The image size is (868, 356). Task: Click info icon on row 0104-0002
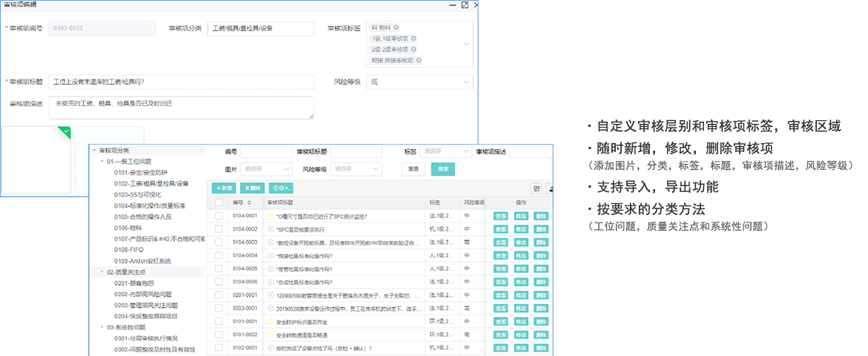271,229
